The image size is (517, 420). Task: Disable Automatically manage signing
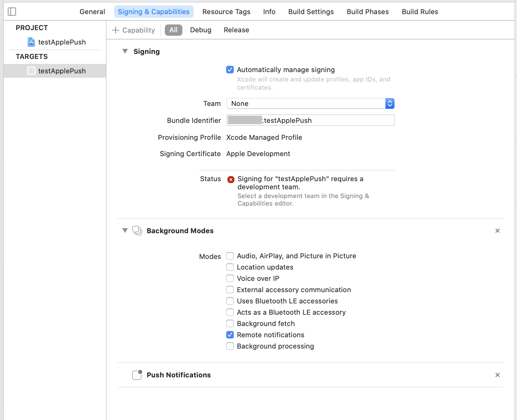[x=230, y=70]
